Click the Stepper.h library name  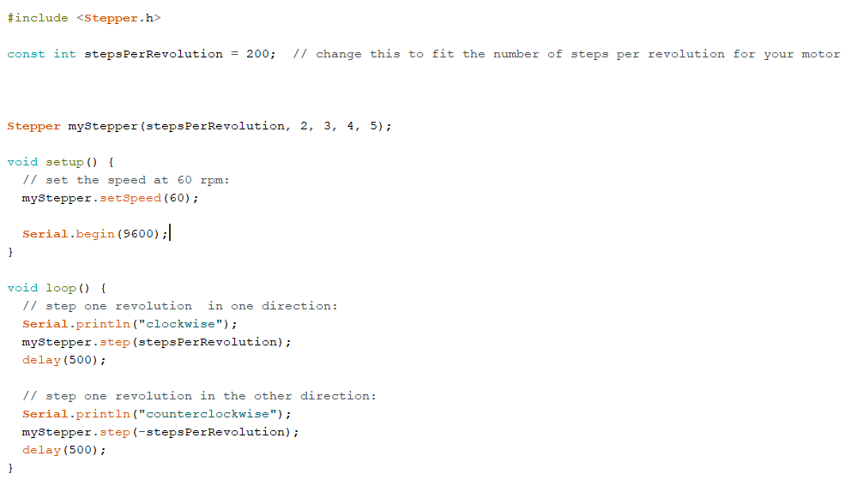coord(118,18)
